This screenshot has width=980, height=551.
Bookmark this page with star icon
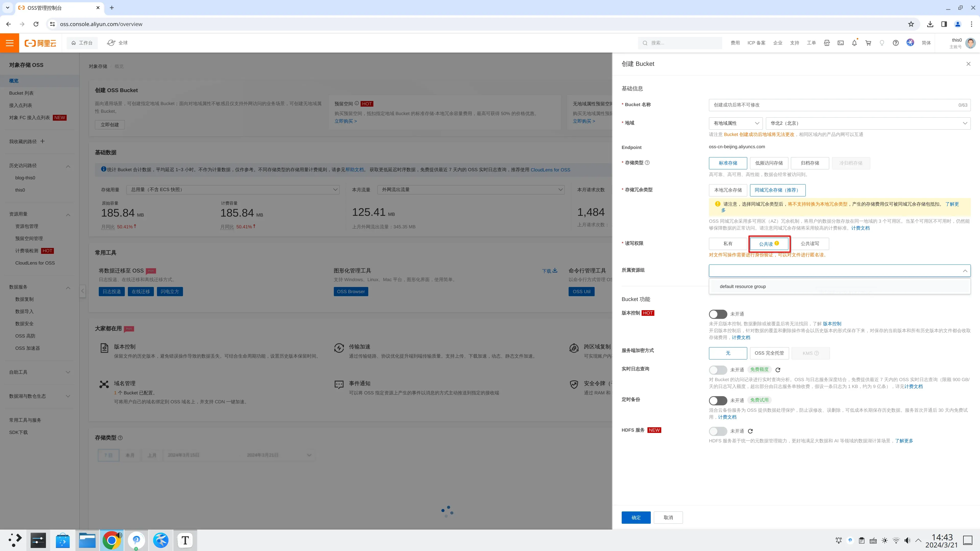pos(911,24)
